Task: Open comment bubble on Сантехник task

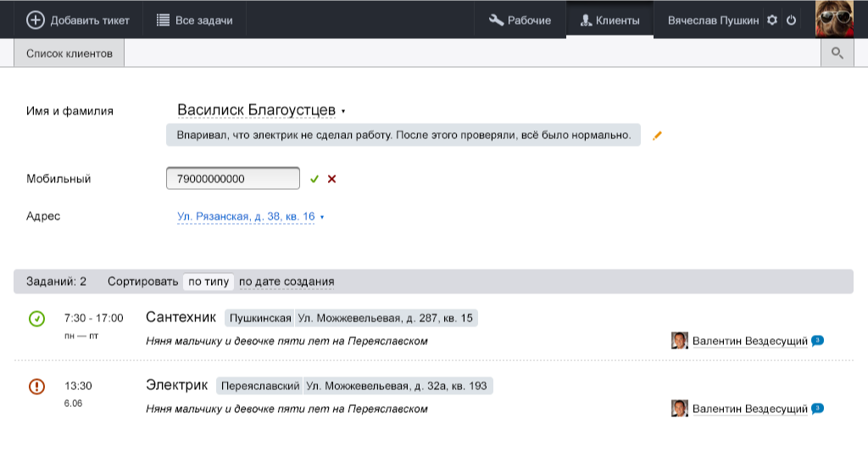Action: coord(817,340)
